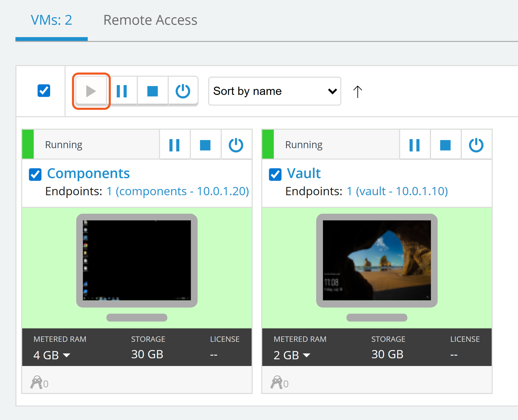
Task: Power off the Vault VM
Action: (476, 145)
